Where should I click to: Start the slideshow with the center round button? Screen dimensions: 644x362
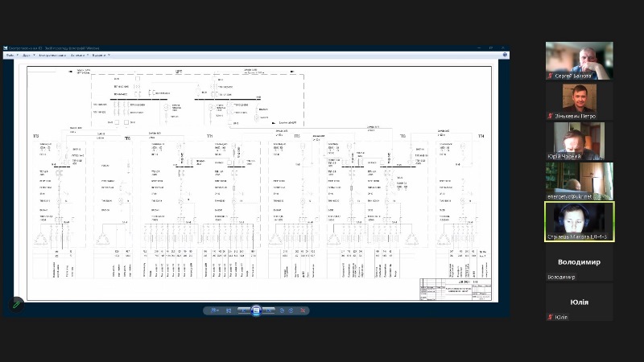tap(256, 311)
